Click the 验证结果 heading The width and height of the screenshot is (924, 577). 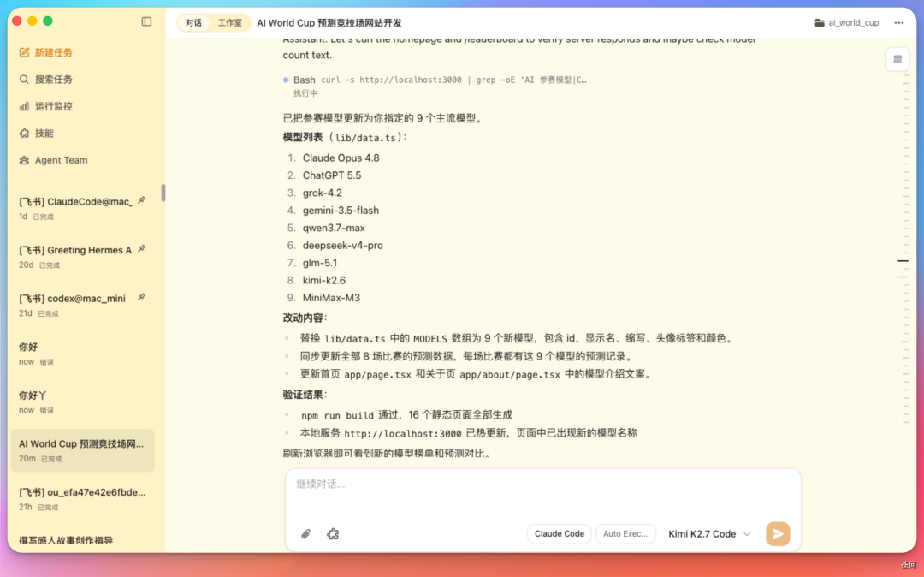point(305,395)
